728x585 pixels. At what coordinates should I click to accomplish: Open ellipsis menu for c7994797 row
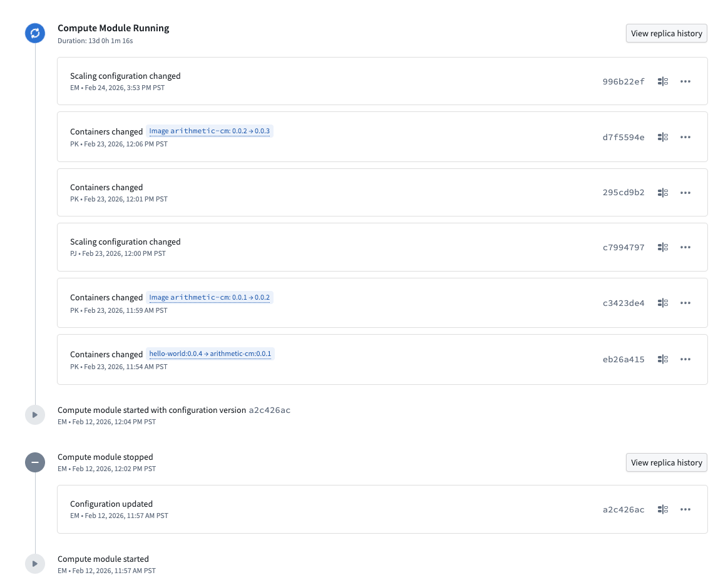685,247
